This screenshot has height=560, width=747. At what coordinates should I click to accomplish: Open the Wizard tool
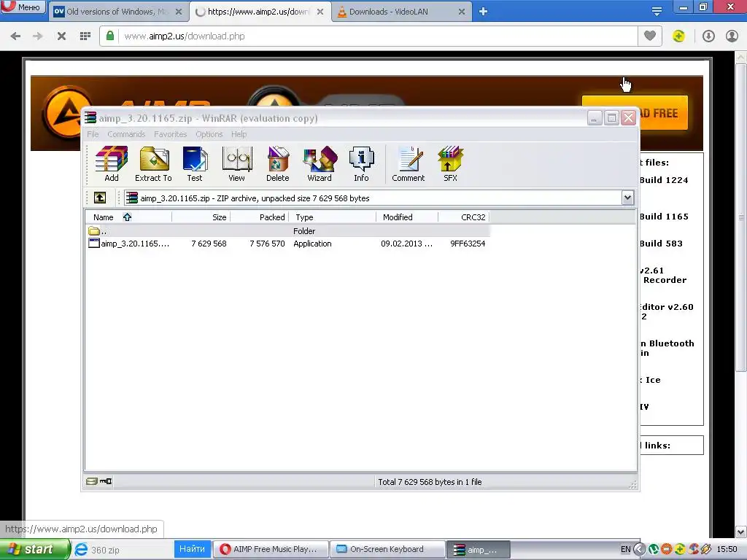(x=320, y=164)
